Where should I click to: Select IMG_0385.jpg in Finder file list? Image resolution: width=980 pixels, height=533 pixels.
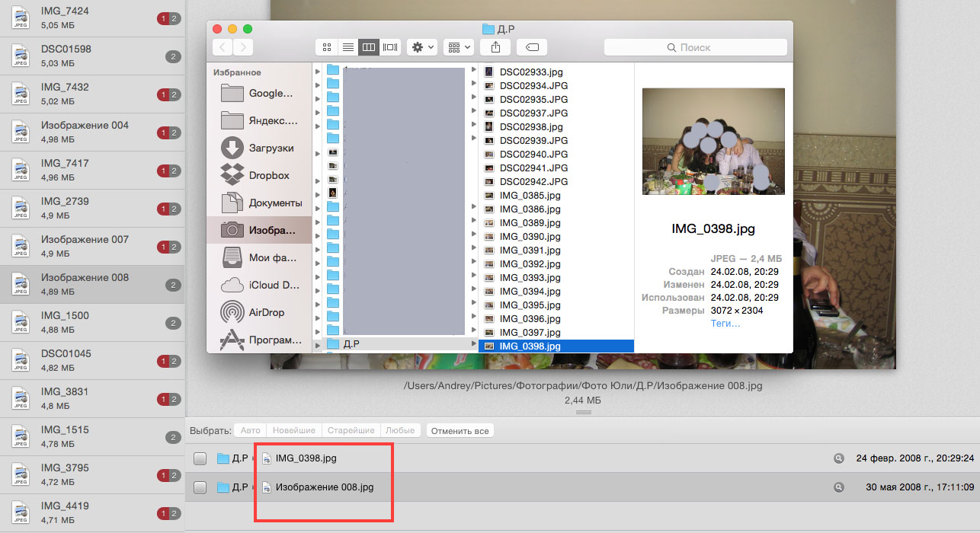pos(556,195)
